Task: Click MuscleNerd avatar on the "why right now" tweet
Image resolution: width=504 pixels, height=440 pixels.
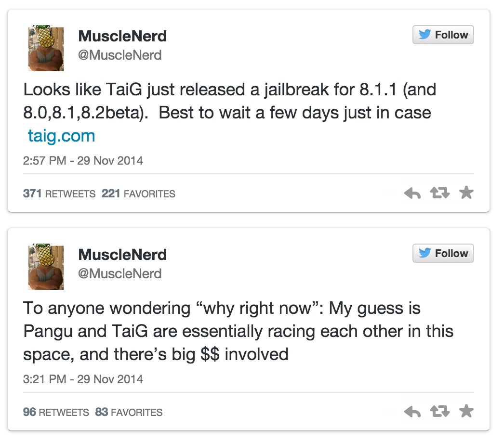Action: coord(46,267)
